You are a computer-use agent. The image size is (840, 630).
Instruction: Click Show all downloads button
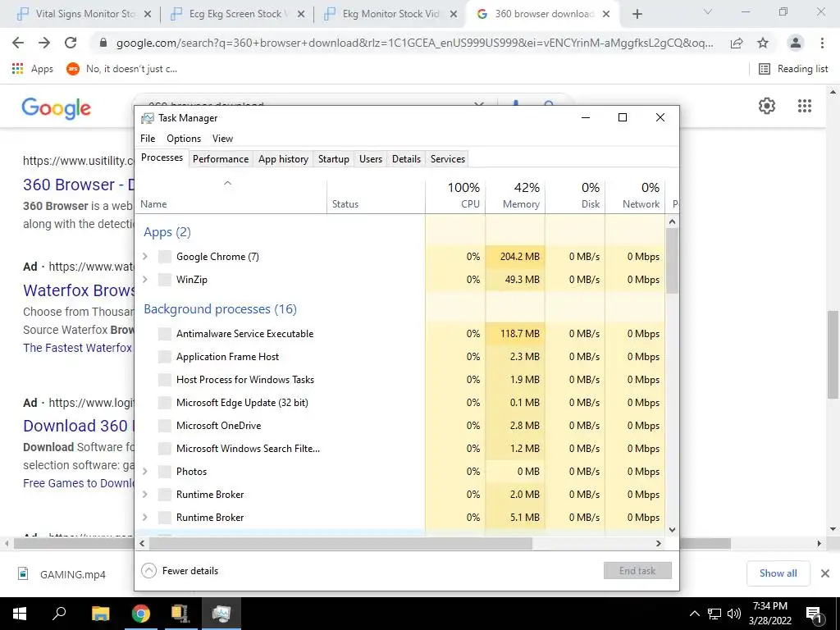778,573
